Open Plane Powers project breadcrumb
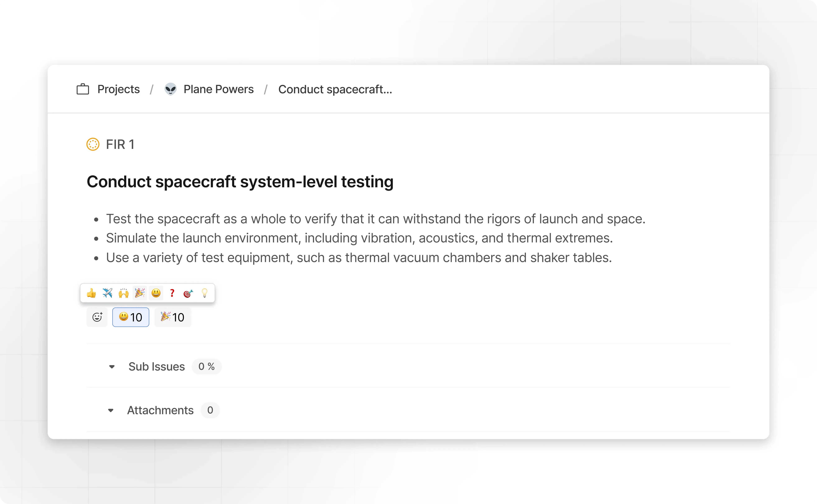Viewport: 817px width, 504px height. tap(218, 89)
